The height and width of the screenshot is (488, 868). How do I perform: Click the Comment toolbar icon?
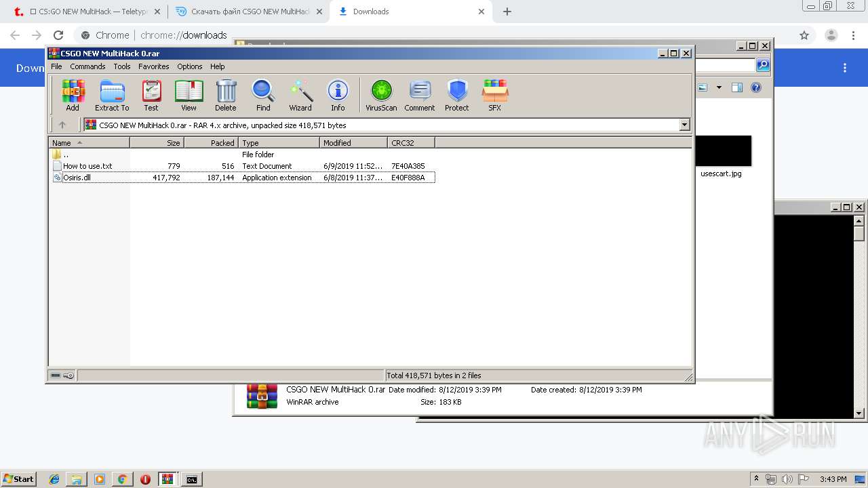click(420, 95)
